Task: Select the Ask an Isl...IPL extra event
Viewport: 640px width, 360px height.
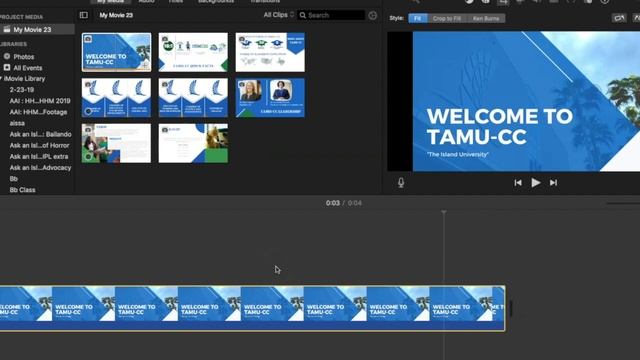Action: pos(39,156)
